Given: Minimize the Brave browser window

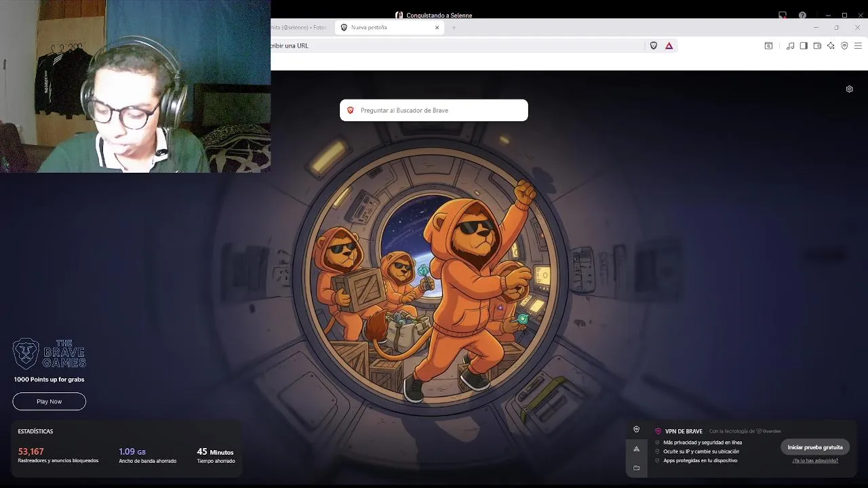Looking at the screenshot, I should click(816, 28).
